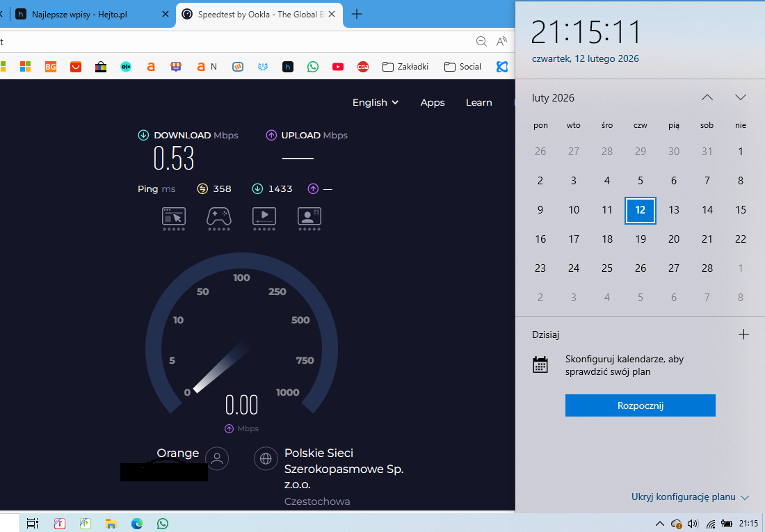Click the YouTube bookmark icon
Viewport: 765px width, 532px height.
pyautogui.click(x=337, y=67)
